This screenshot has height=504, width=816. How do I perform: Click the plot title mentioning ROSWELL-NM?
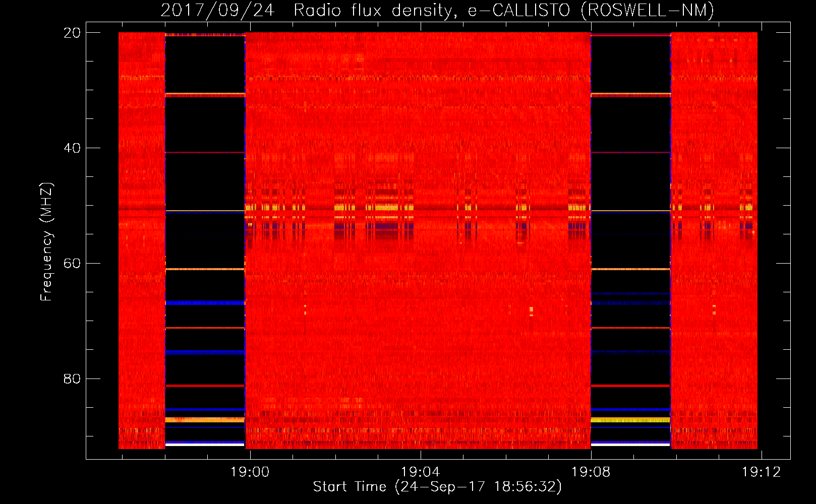click(437, 10)
